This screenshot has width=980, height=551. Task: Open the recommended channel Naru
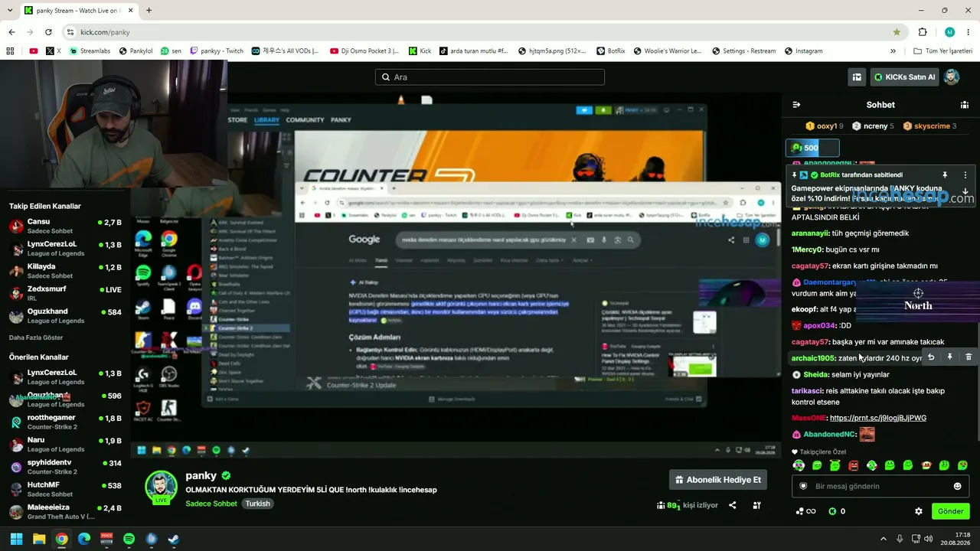[x=64, y=445]
